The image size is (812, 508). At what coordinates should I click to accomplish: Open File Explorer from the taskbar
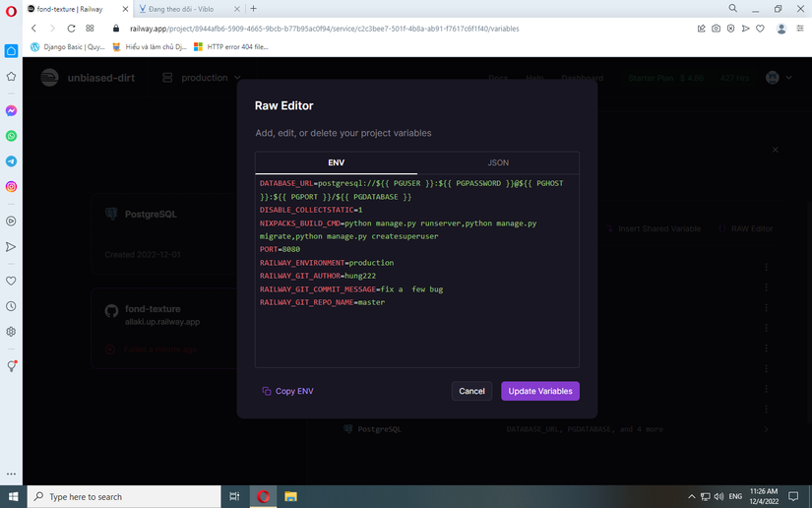[290, 496]
